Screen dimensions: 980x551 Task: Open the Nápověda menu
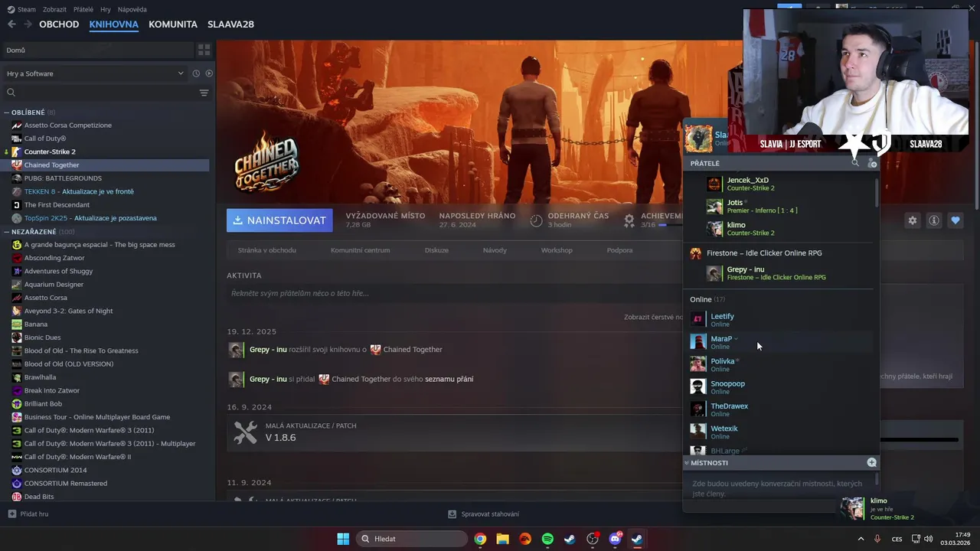[x=132, y=9]
